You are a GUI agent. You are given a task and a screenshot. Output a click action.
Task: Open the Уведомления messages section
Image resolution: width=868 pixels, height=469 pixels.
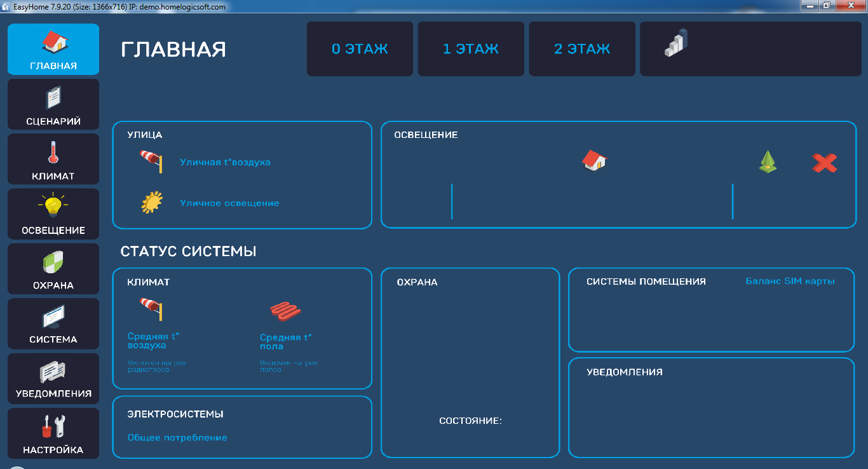click(x=53, y=378)
